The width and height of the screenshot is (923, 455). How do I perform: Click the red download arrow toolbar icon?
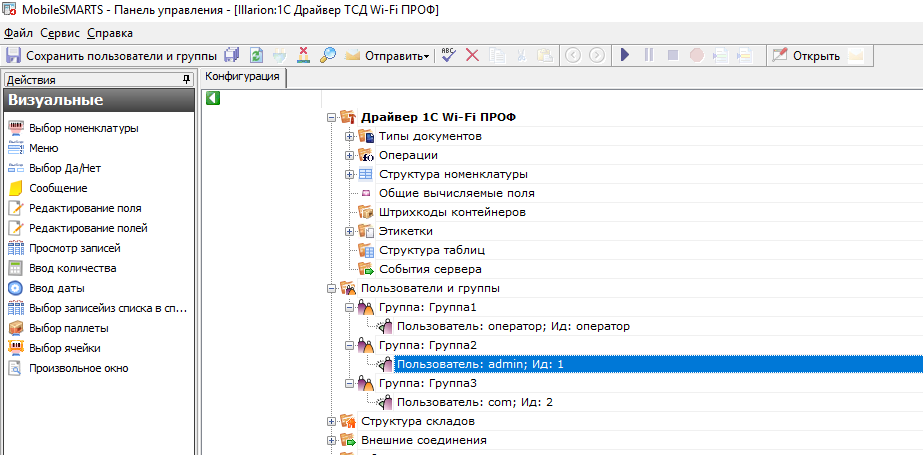tap(304, 56)
